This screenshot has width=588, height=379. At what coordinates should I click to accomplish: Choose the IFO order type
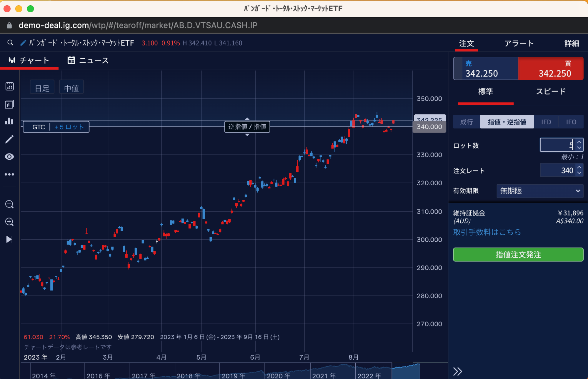571,122
